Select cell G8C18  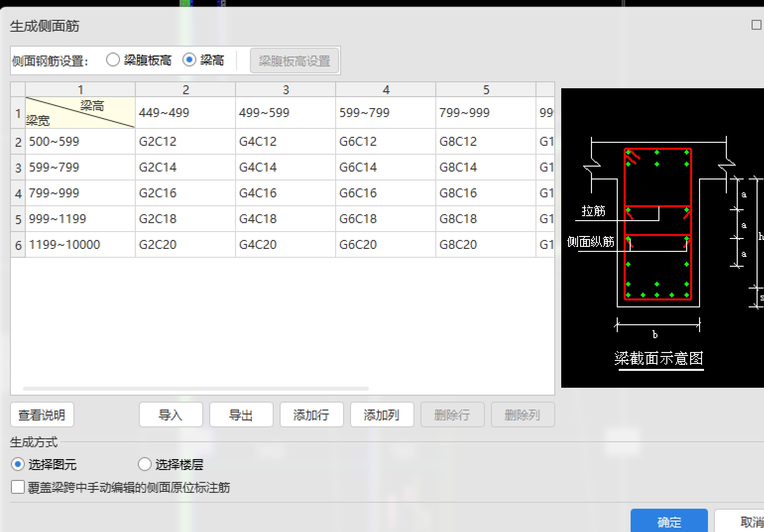point(486,219)
